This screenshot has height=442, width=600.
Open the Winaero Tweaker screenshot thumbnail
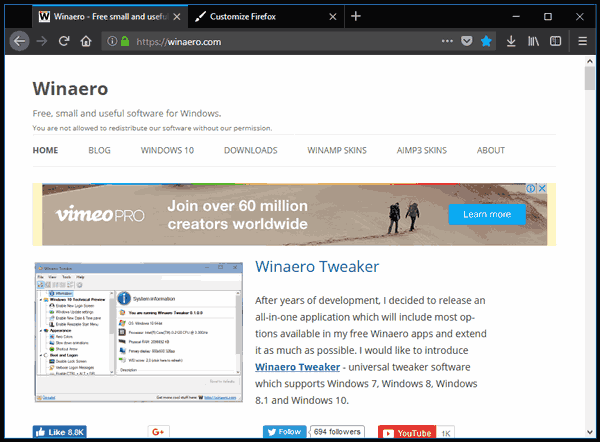[x=139, y=332]
